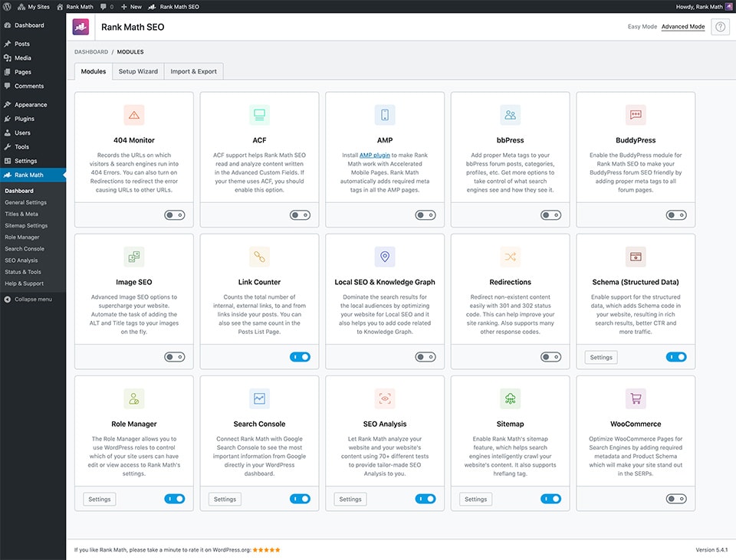The height and width of the screenshot is (560, 736).
Task: Open the New content admin bar menu
Action: (131, 6)
